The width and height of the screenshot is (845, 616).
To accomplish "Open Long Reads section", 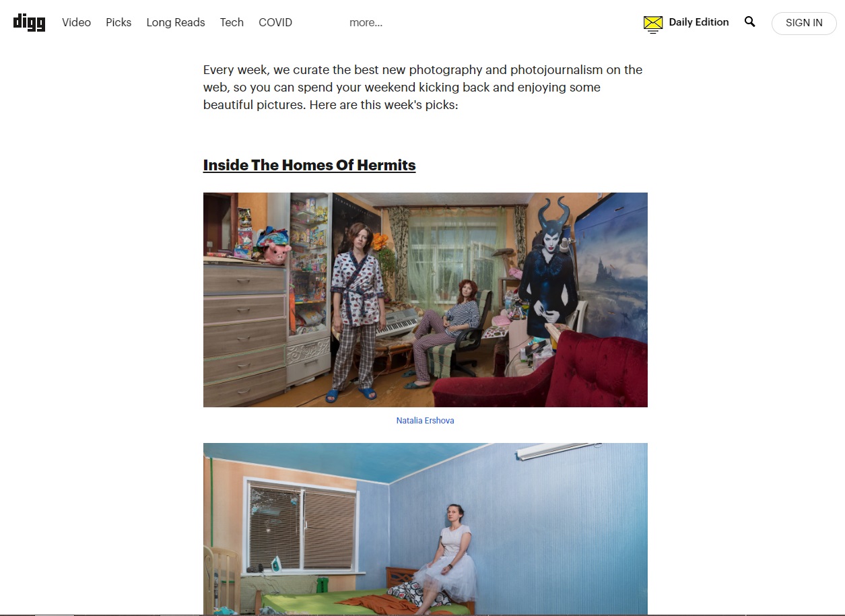I will coord(176,22).
